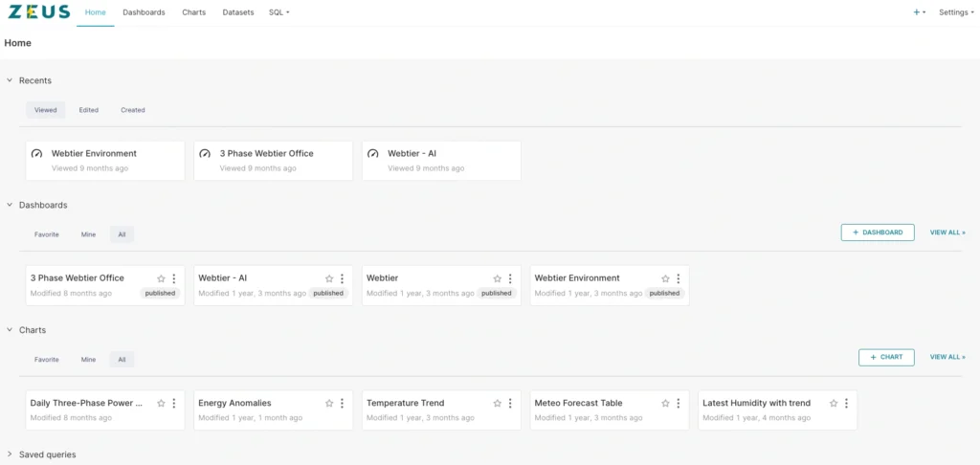Open recent Webtier Environment title
Screen dimensions: 980x465
(94, 153)
